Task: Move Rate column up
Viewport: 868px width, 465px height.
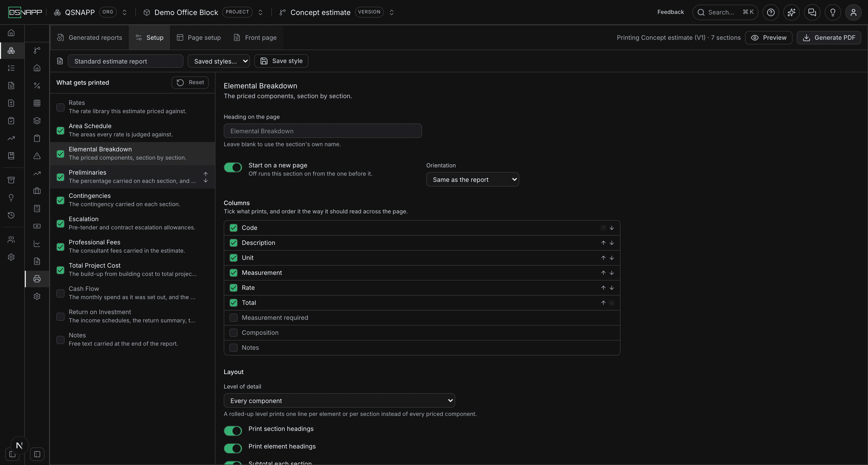Action: pyautogui.click(x=603, y=288)
